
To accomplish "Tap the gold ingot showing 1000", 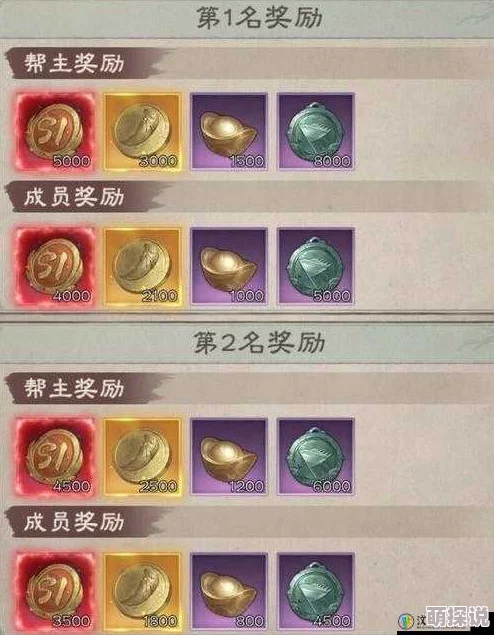I will [x=229, y=266].
